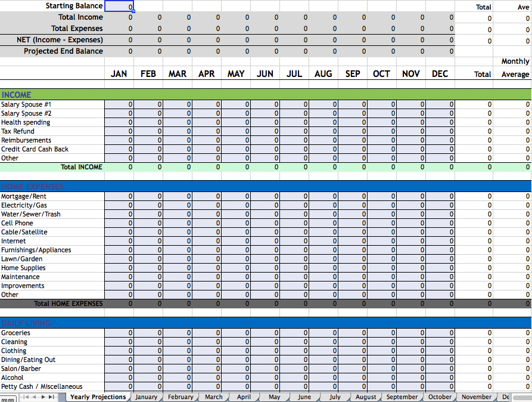532x402 pixels.
Task: Click the SEP column header
Action: (x=353, y=74)
